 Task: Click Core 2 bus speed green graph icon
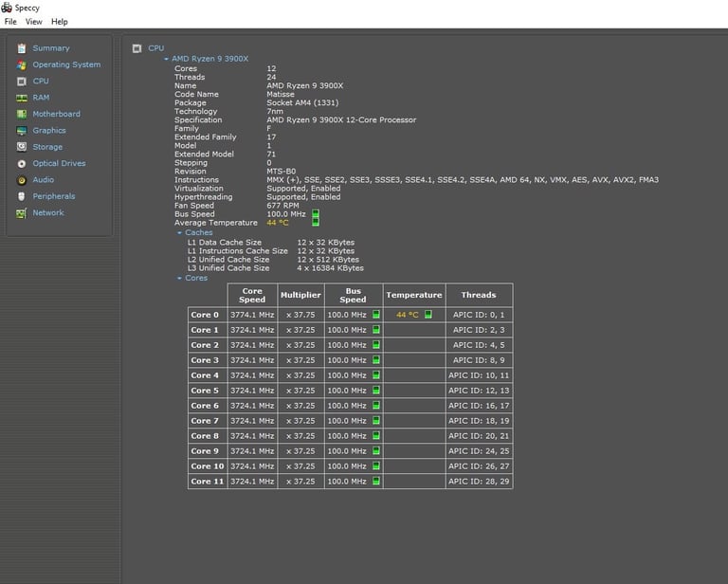click(x=376, y=345)
